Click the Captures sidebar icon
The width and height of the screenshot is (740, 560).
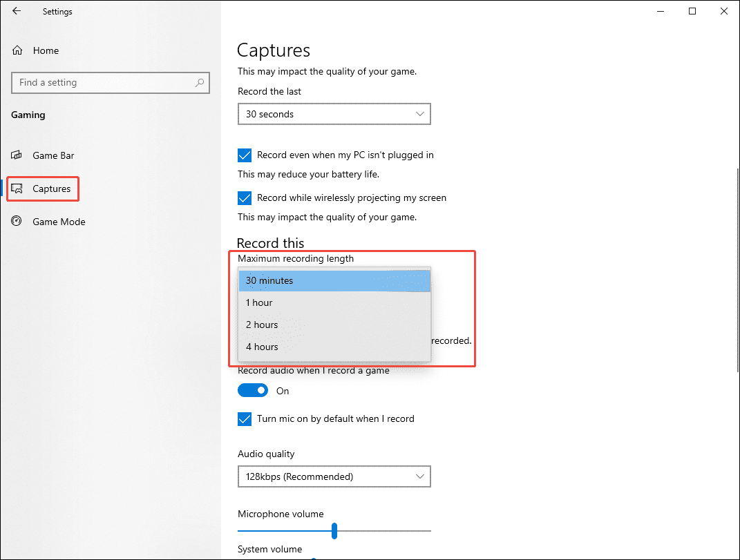pyautogui.click(x=17, y=189)
